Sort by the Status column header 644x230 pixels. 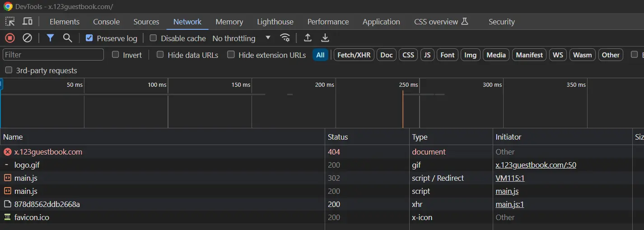[x=367, y=137]
